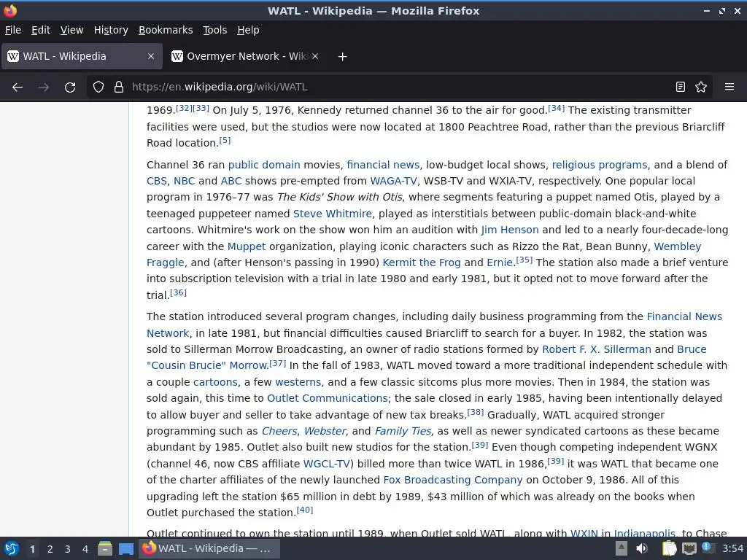Open the WGCL-TV link
The width and height of the screenshot is (747, 560).
click(327, 463)
